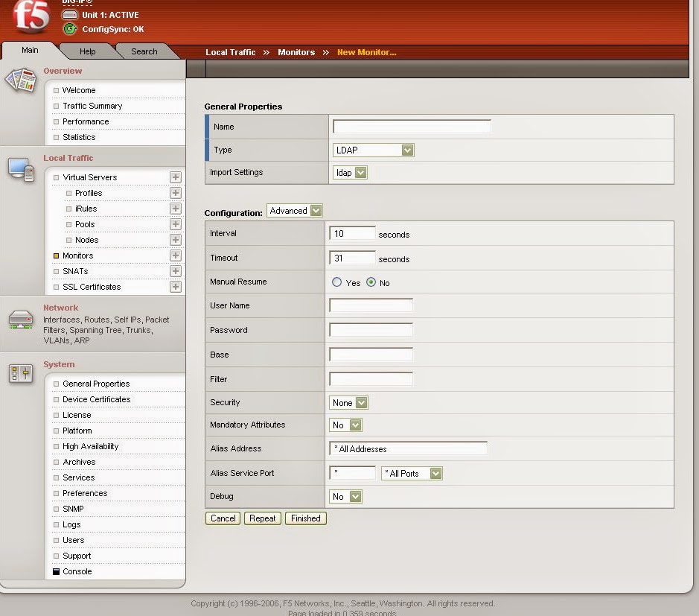Open the Configuration Advanced dropdown
Viewport: 699px width, 616px height.
click(x=295, y=211)
